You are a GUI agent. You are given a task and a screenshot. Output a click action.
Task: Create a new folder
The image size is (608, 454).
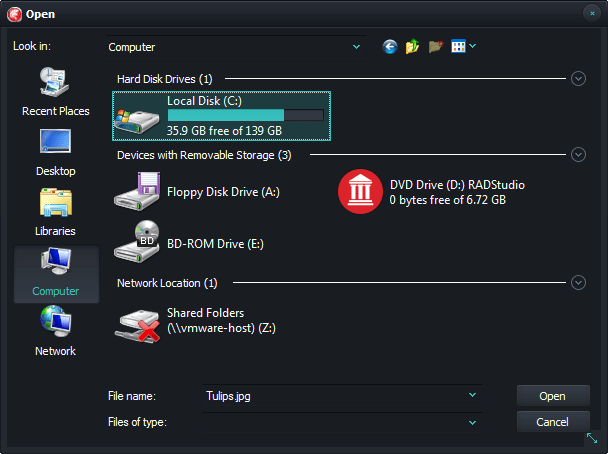435,47
